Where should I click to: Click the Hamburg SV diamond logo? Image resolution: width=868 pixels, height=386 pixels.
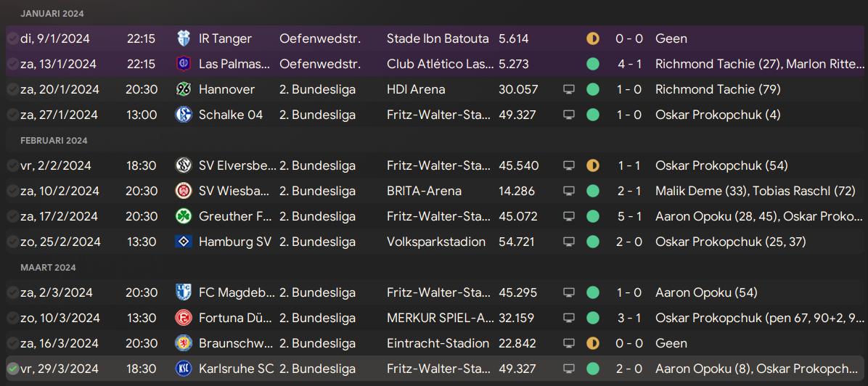click(183, 242)
